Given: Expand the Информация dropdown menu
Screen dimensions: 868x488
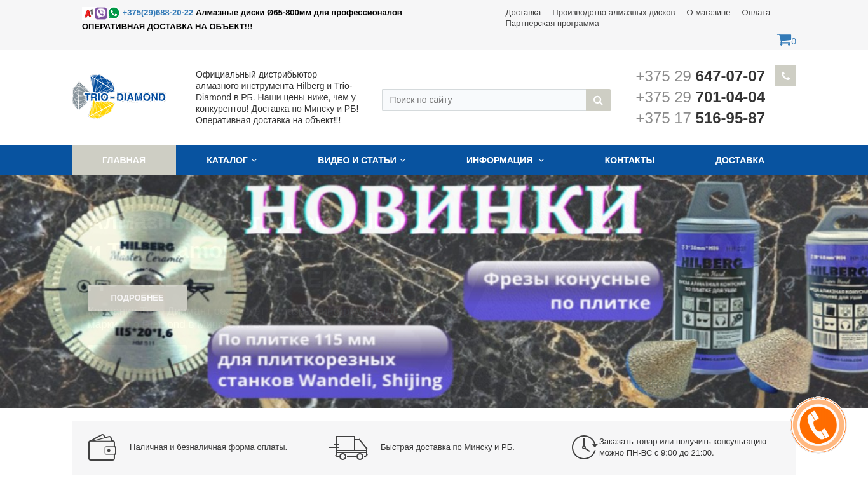Looking at the screenshot, I should coord(505,160).
